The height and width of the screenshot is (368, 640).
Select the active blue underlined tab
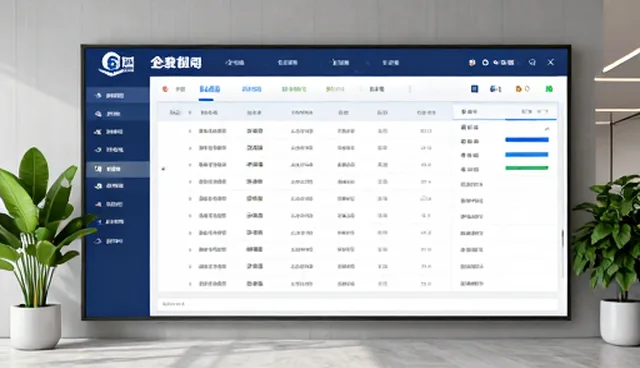click(210, 89)
